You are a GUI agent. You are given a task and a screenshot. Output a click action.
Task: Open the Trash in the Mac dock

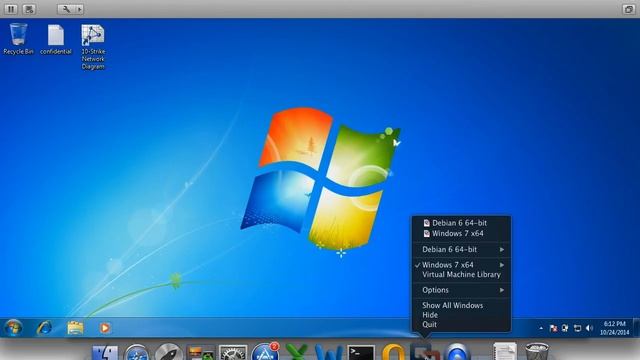536,351
